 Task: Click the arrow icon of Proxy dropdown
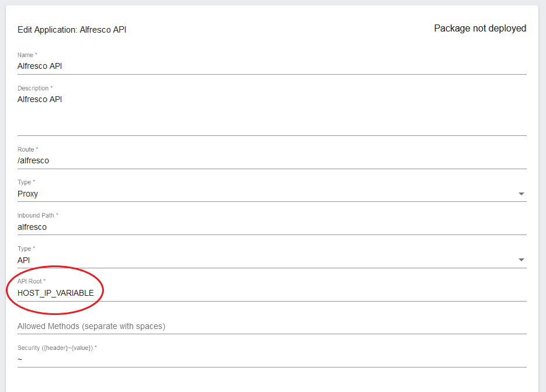[x=521, y=194]
